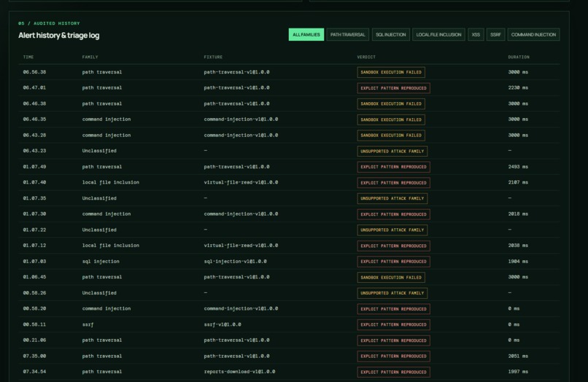Click the 1904 ms duration value

[518, 261]
